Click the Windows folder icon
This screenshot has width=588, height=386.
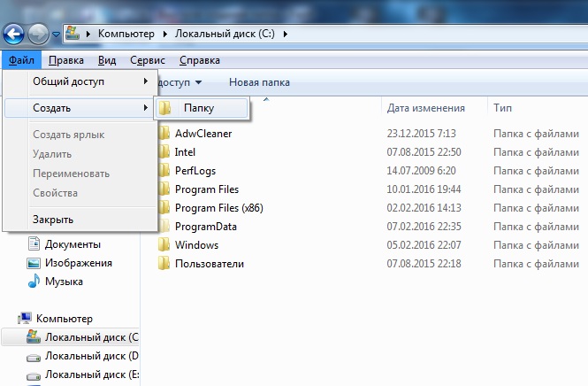pos(164,245)
